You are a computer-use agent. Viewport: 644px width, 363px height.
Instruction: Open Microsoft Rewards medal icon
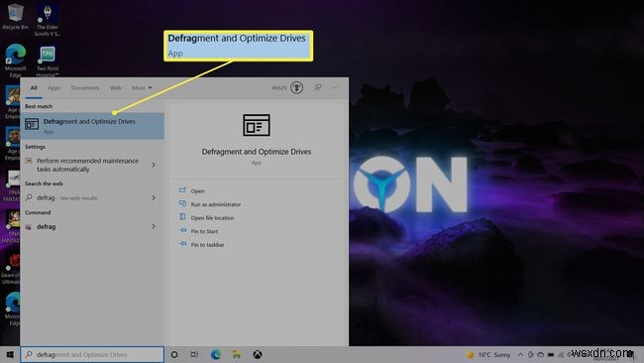pyautogui.click(x=296, y=87)
